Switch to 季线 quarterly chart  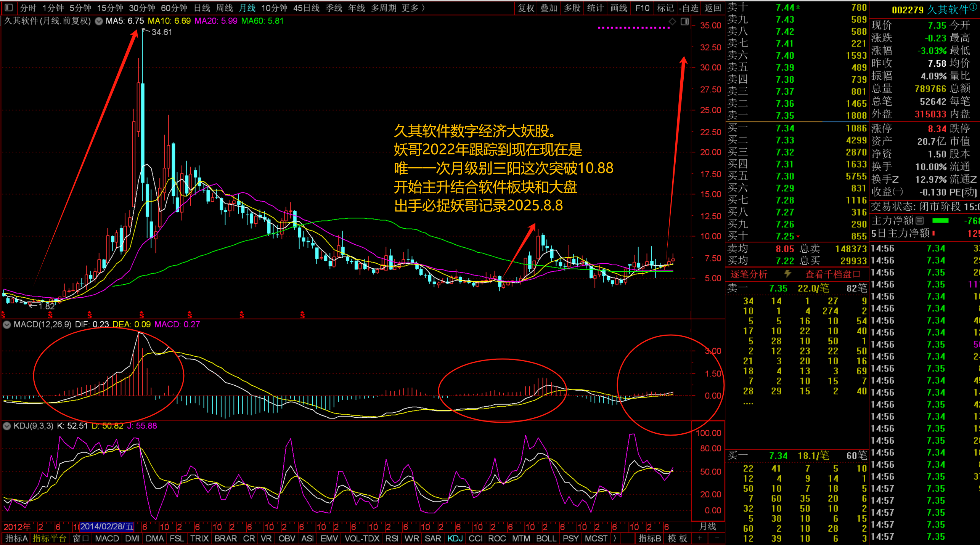(334, 8)
